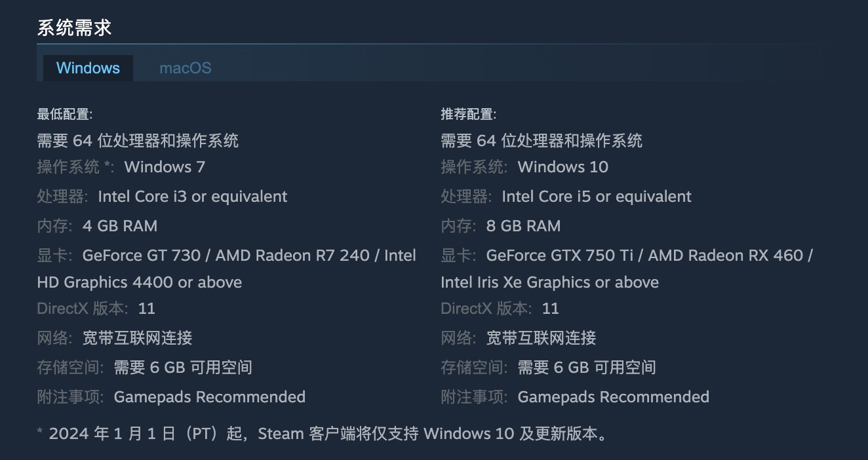The width and height of the screenshot is (868, 460).
Task: Click the 推荐配置 column label
Action: click(x=468, y=115)
